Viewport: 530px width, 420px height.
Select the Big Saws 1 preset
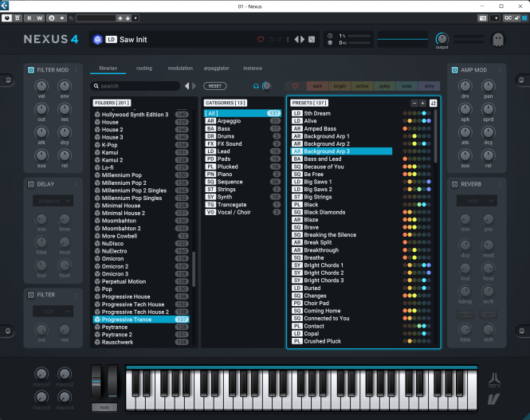pos(341,182)
